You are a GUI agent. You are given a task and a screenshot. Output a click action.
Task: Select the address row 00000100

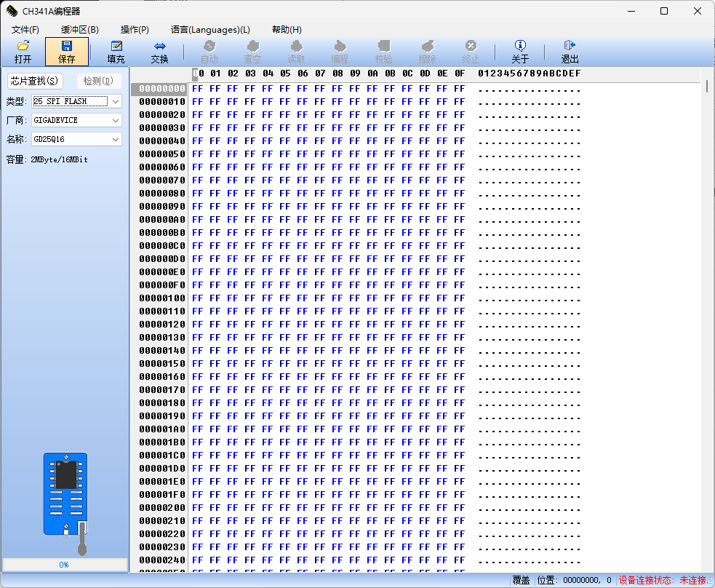pos(162,298)
